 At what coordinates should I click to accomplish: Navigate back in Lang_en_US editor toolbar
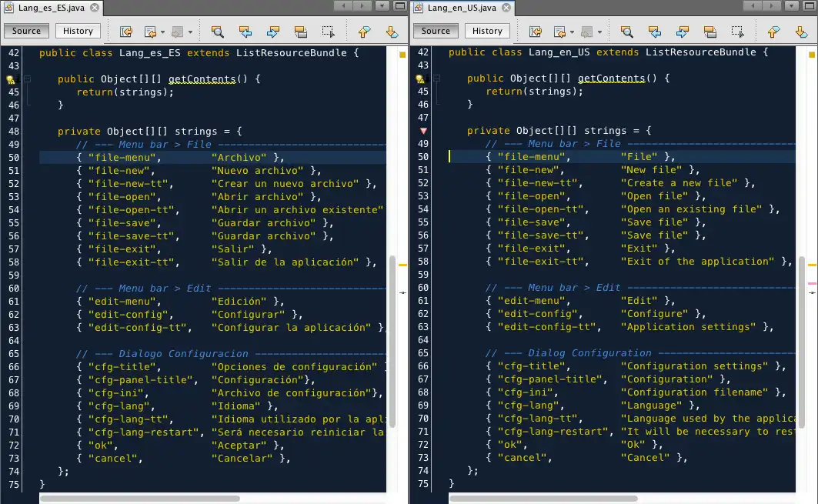(x=559, y=32)
